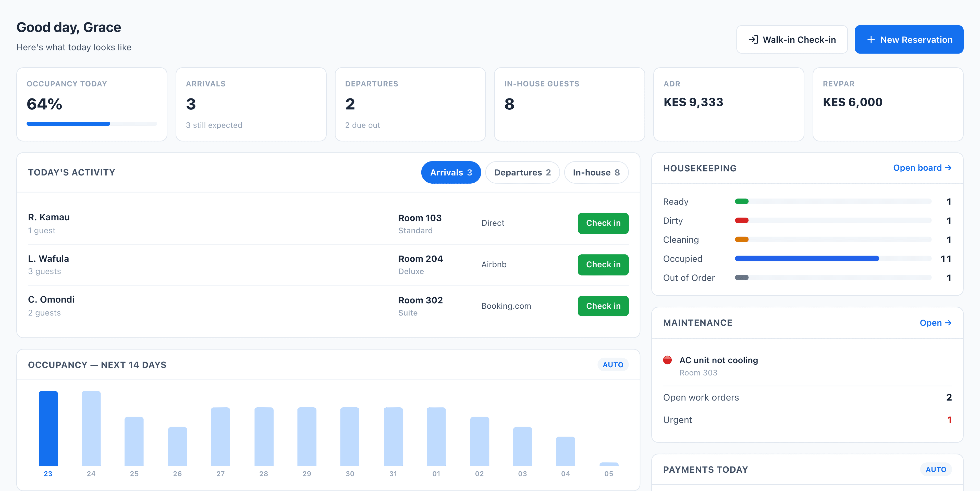Click Room 103 in arrivals list
980x491 pixels.
tap(420, 218)
